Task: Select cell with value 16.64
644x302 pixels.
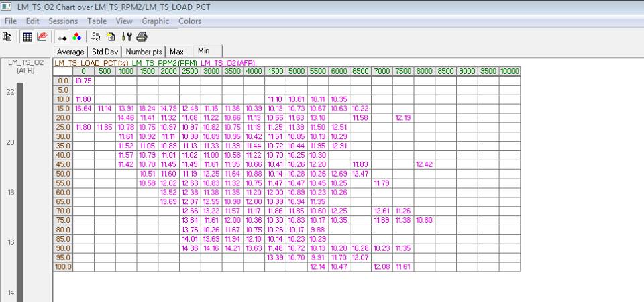Action: tap(83, 109)
